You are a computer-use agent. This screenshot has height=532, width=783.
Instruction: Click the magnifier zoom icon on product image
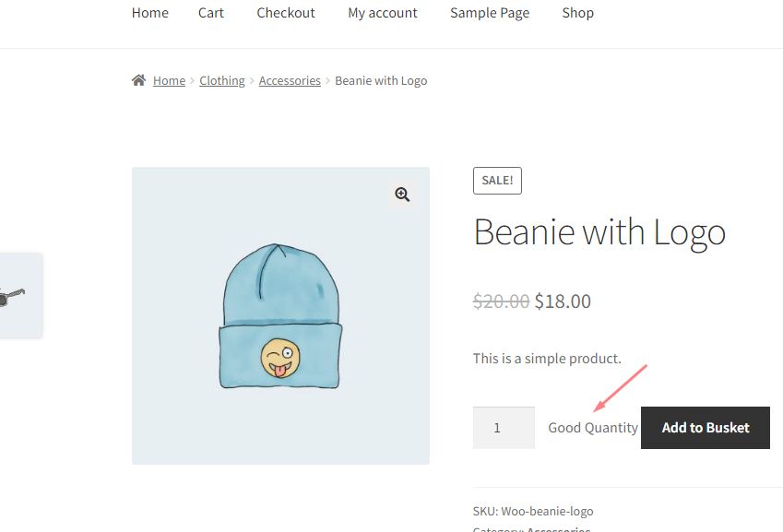click(x=402, y=195)
